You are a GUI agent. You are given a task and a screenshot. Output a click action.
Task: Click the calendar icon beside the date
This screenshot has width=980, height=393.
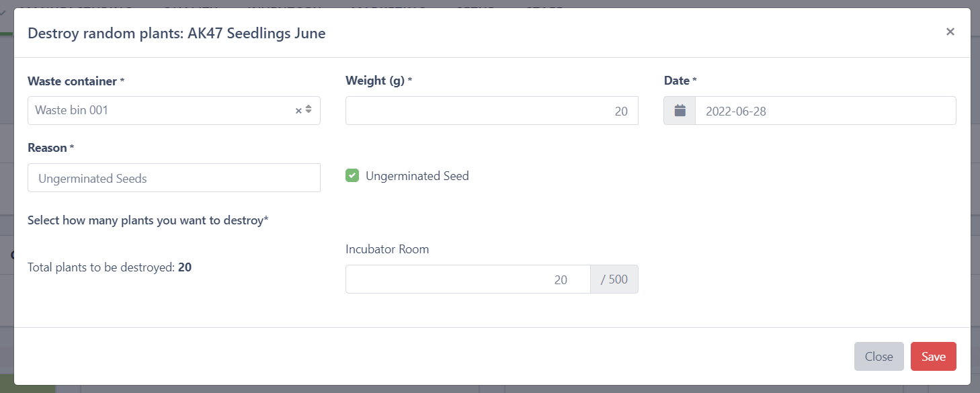[680, 111]
